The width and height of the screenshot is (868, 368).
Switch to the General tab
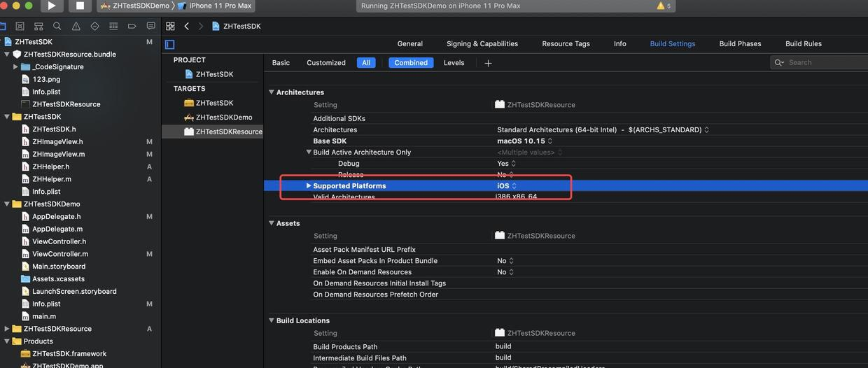(410, 43)
